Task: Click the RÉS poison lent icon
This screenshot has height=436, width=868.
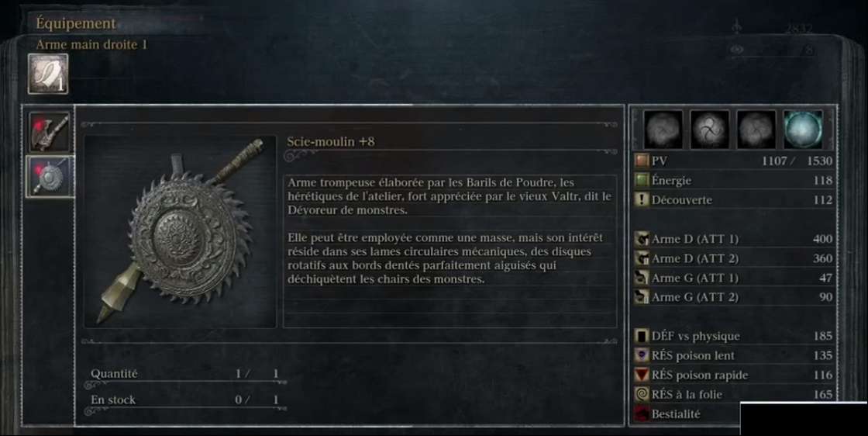Action: [x=642, y=355]
